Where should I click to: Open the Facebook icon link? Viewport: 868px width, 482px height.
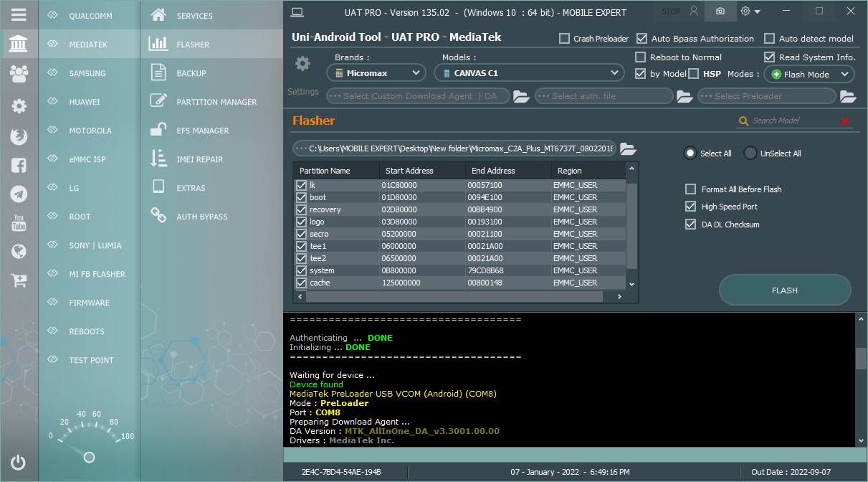(x=19, y=166)
